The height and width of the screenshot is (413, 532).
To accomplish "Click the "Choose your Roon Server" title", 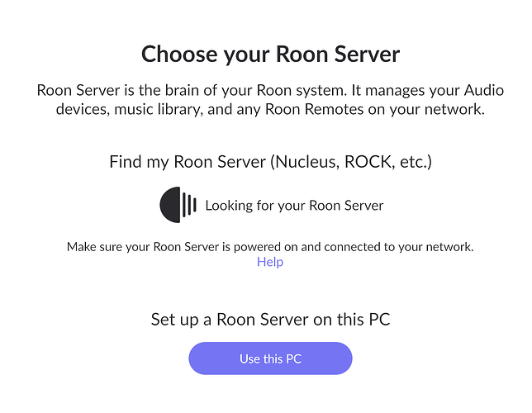I will click(270, 55).
